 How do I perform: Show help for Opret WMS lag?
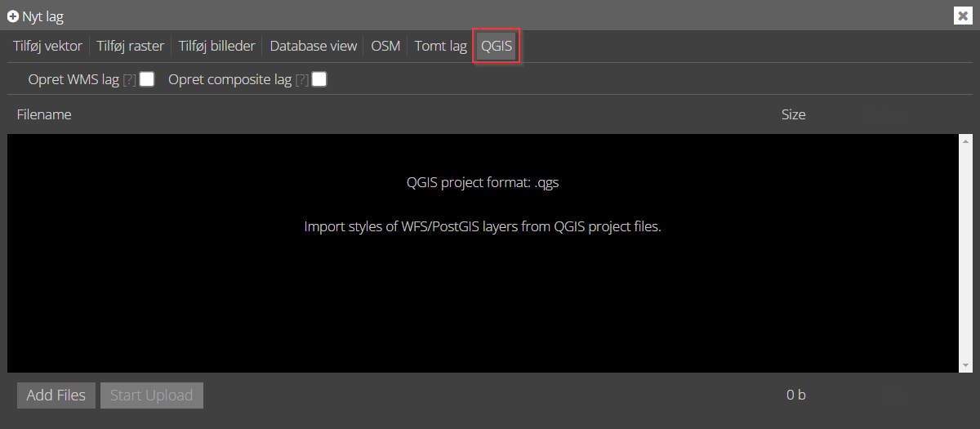[129, 80]
